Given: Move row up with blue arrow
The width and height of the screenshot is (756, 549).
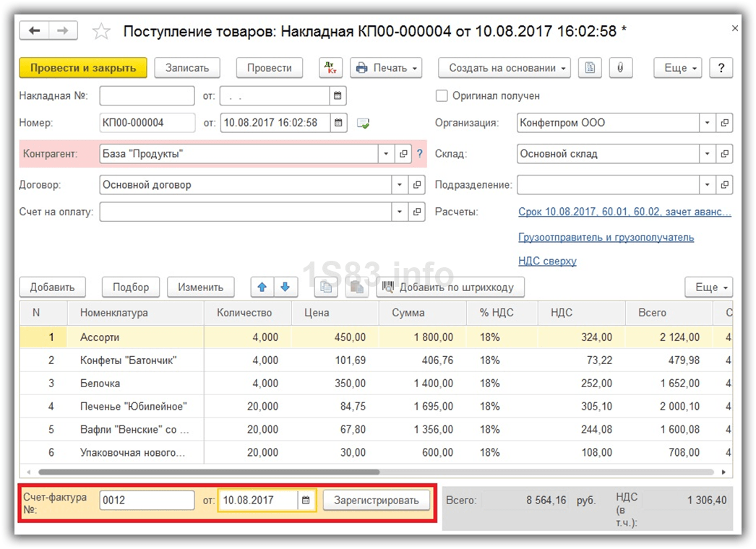Looking at the screenshot, I should pos(262,287).
